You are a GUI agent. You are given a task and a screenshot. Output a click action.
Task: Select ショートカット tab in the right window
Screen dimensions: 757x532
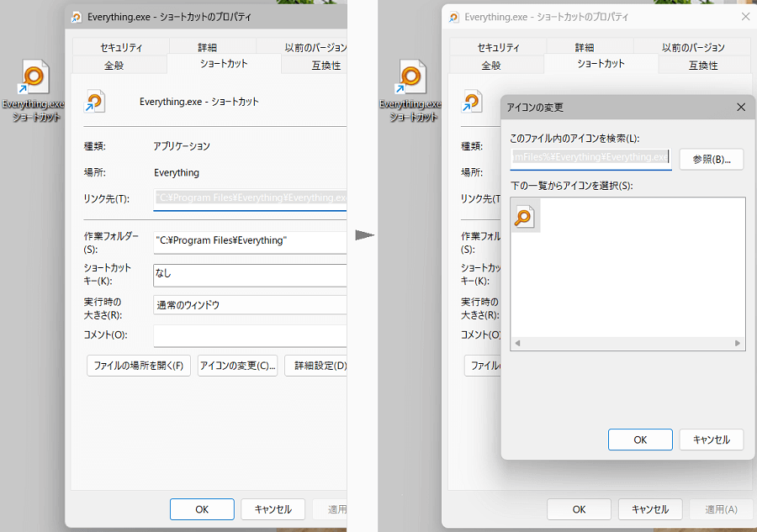coord(601,64)
